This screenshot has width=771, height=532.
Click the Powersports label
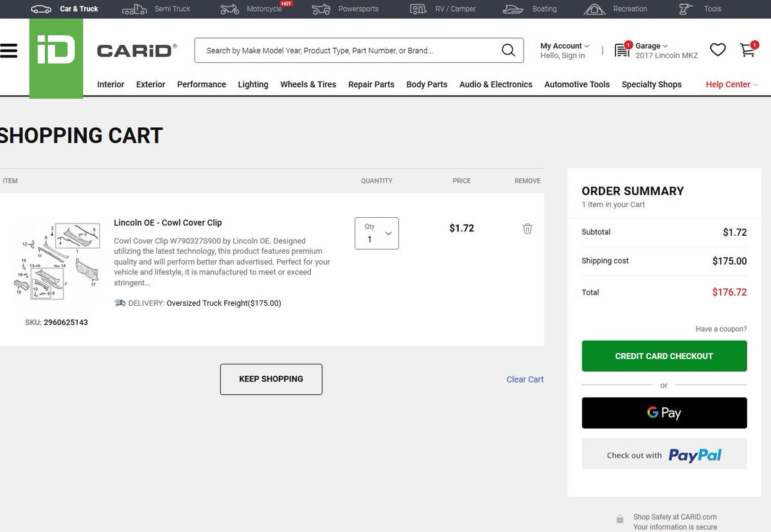tap(359, 9)
